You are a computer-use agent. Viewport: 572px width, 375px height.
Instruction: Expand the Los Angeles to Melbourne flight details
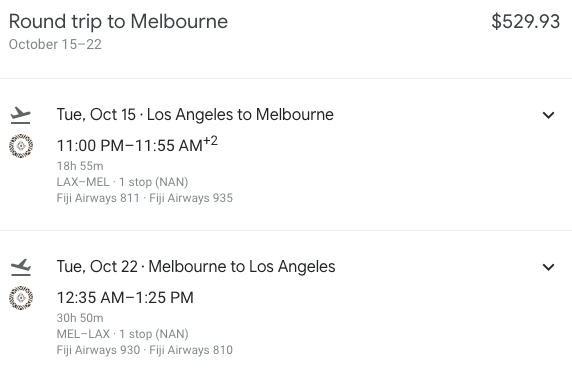(548, 115)
